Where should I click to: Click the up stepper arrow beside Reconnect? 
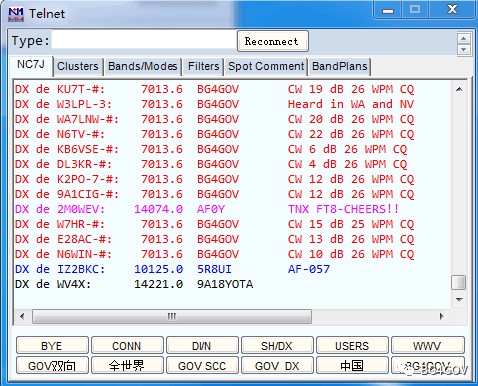coord(463,38)
